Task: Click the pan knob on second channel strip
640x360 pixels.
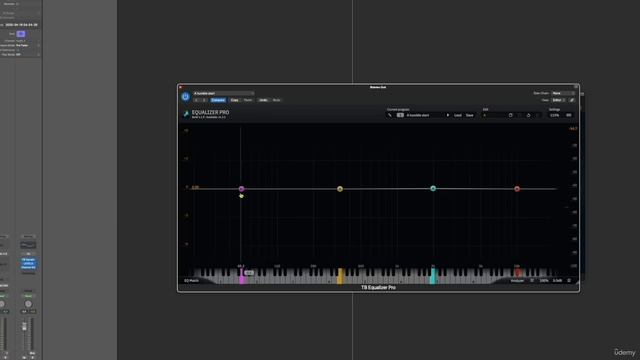Action: tap(28, 304)
